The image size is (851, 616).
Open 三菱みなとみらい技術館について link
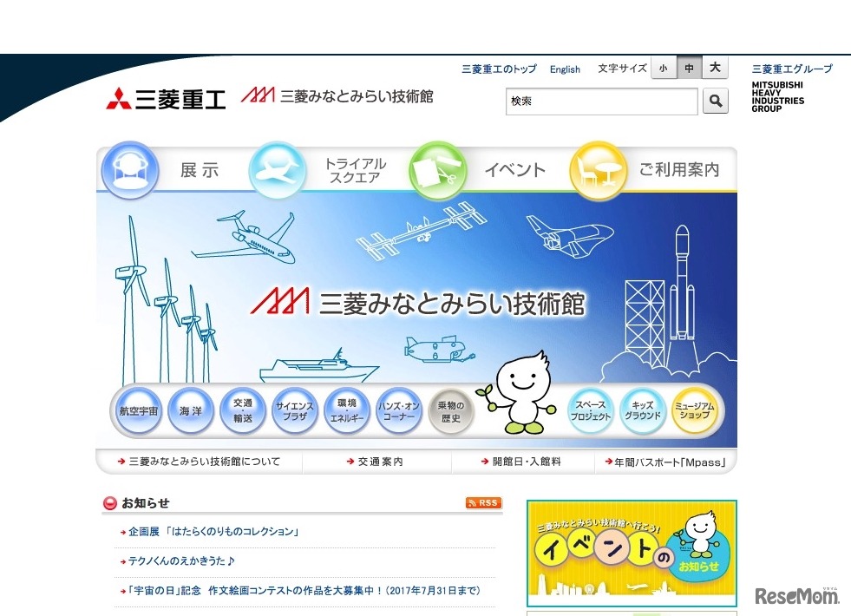[200, 462]
